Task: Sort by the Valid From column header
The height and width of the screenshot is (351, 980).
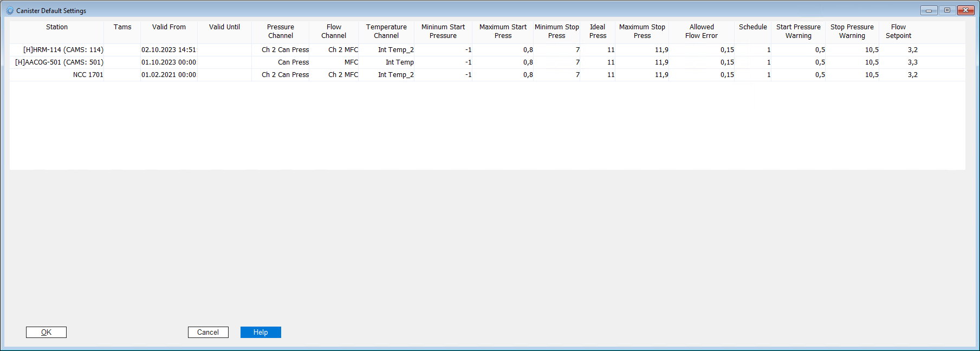Action: [x=168, y=27]
